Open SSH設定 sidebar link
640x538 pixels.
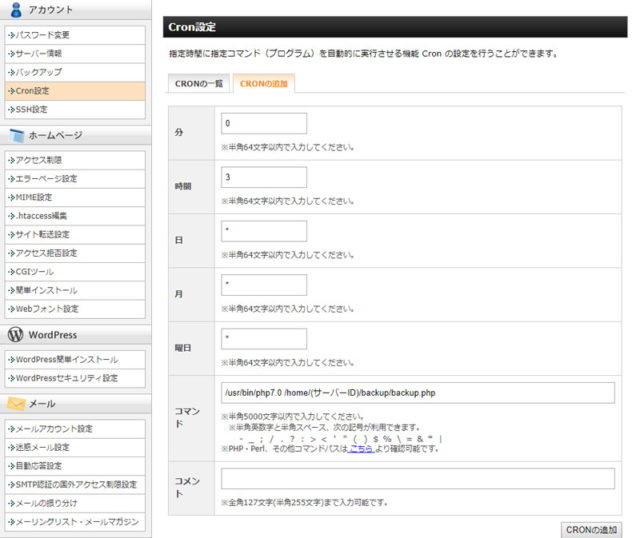coord(75,109)
